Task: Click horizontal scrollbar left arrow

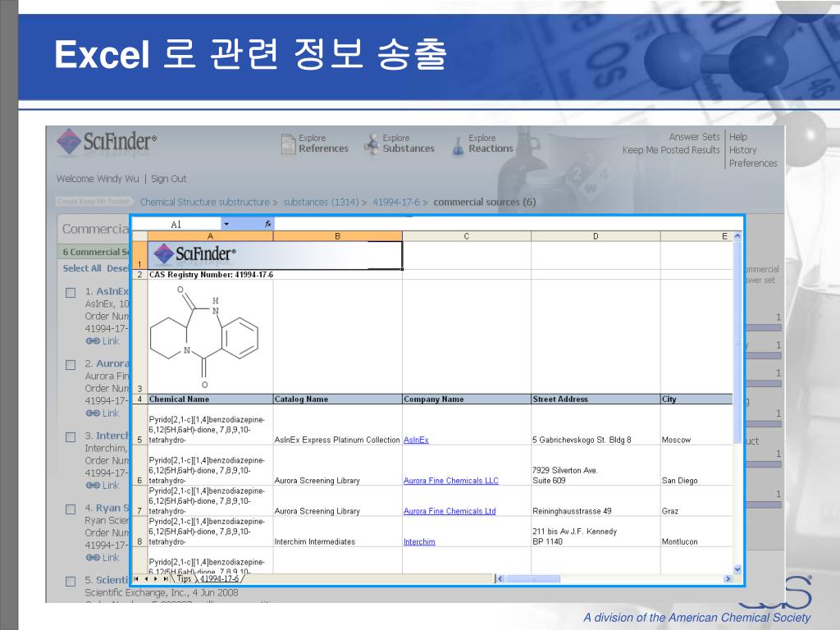Action: point(500,578)
